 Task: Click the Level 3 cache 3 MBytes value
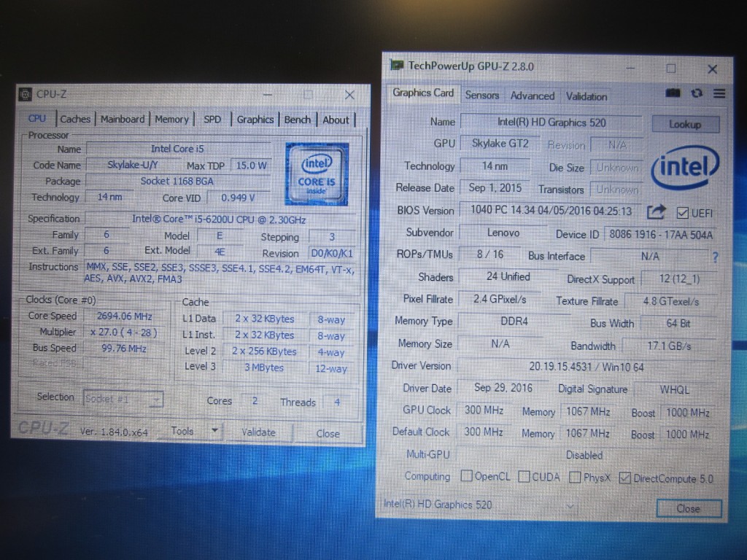pos(264,367)
